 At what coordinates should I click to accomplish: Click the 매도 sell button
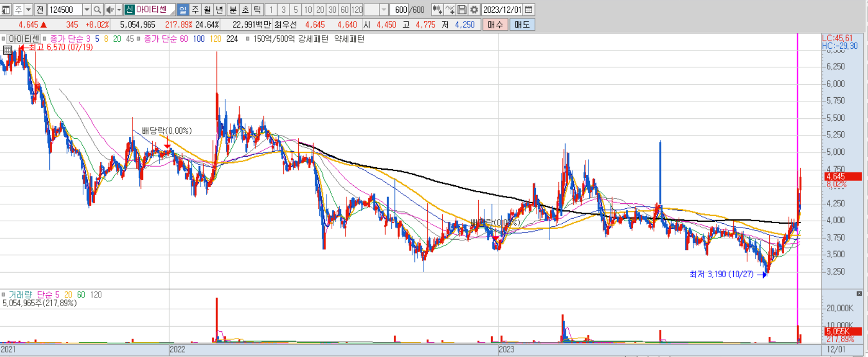pos(522,24)
